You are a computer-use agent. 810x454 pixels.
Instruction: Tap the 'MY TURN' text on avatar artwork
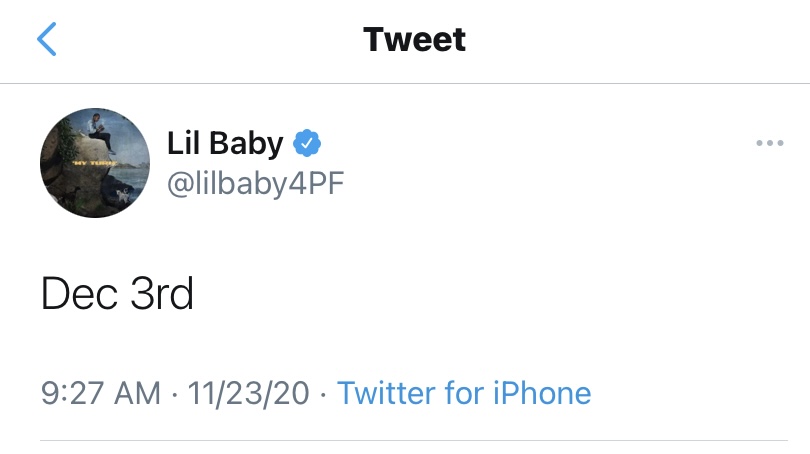(x=94, y=163)
